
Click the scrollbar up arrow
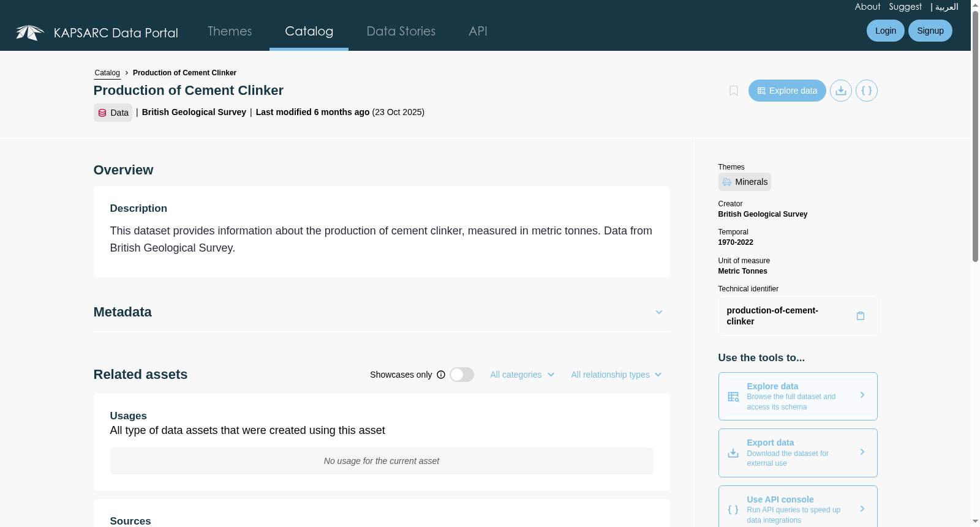tap(975, 5)
